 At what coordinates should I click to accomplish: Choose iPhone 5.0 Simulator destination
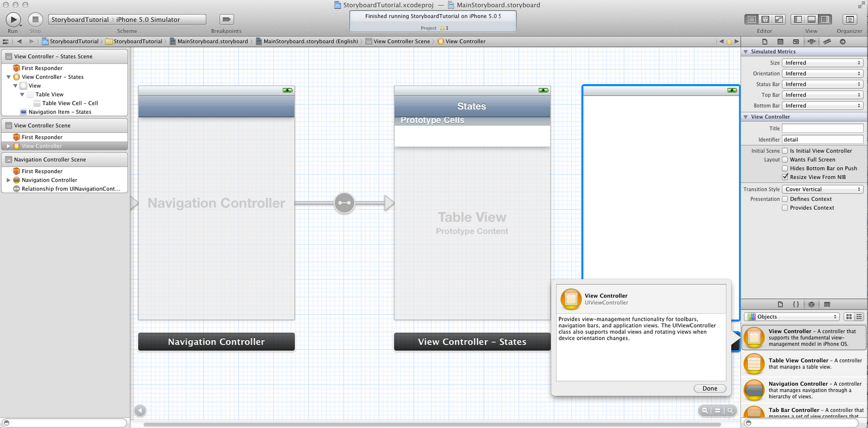click(148, 20)
